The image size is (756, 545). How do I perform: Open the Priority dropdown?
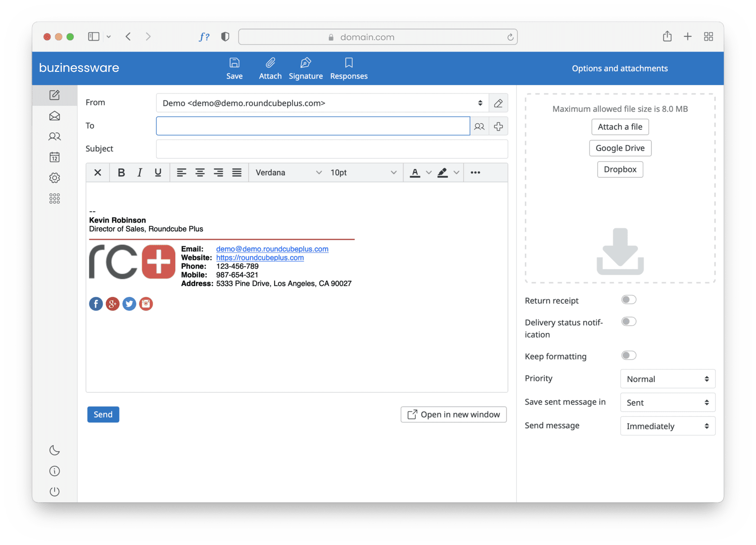pyautogui.click(x=667, y=379)
